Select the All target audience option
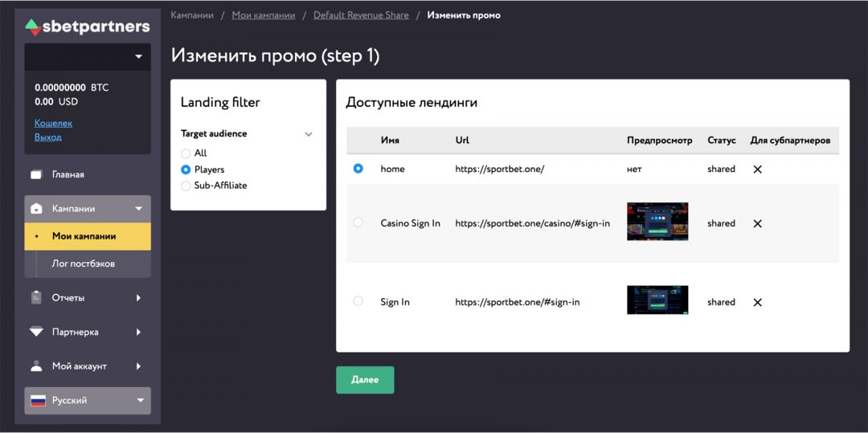Viewport: 868px width, 433px height. tap(186, 153)
